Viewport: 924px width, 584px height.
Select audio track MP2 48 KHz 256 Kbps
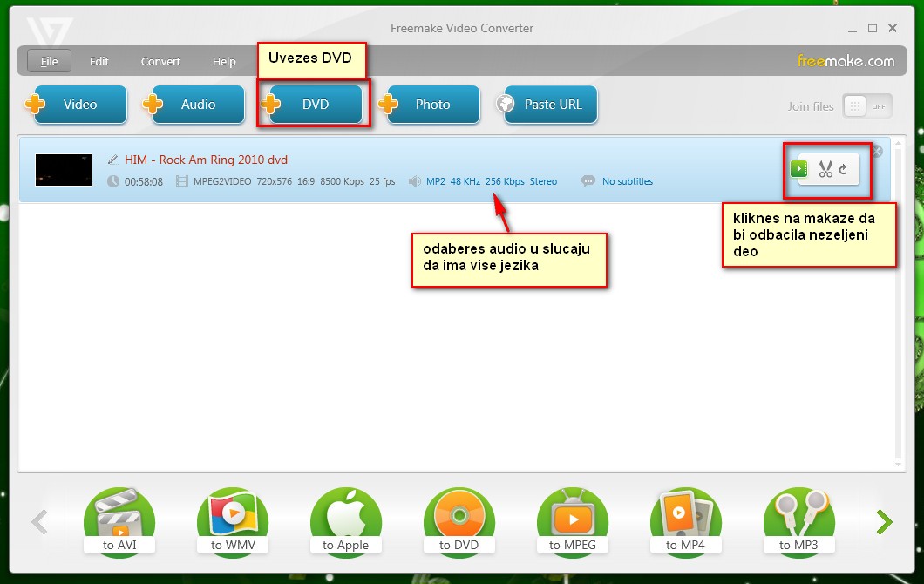492,181
